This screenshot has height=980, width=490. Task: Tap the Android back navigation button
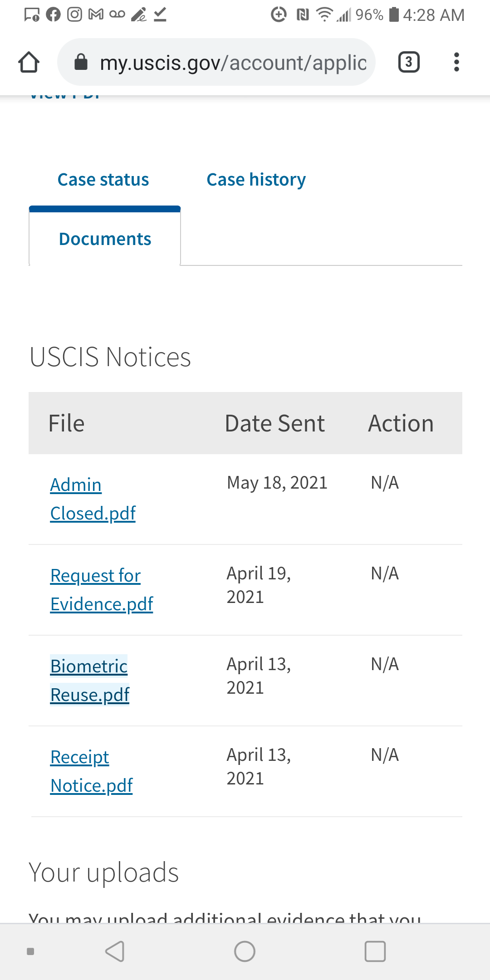click(x=115, y=951)
